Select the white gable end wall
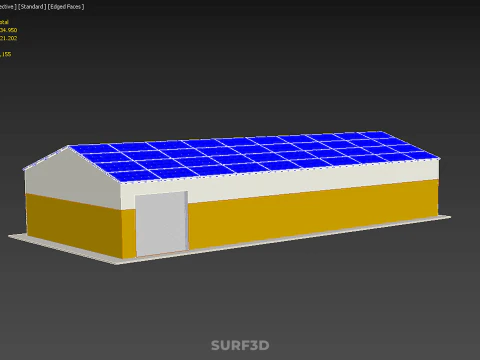This screenshot has width=480, height=360. click(72, 178)
